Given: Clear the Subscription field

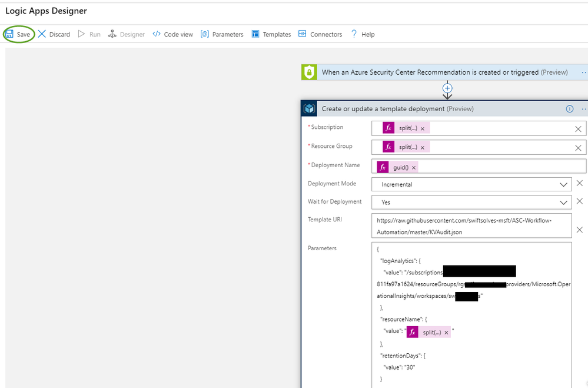Looking at the screenshot, I should coord(578,129).
